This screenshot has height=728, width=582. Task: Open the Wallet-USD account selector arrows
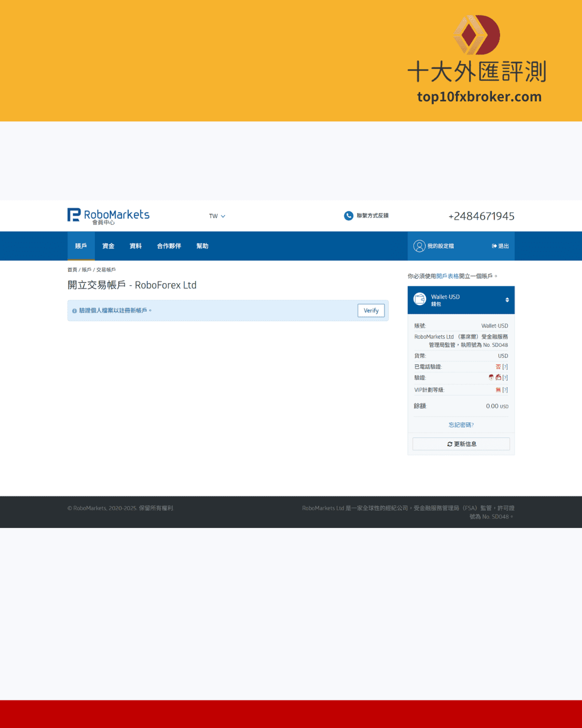(507, 300)
